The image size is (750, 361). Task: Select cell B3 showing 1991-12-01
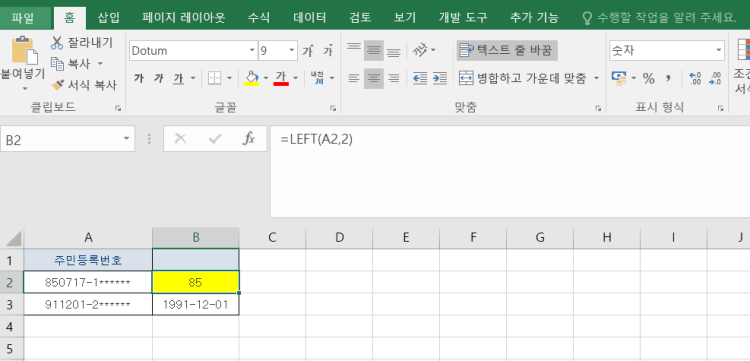point(196,304)
